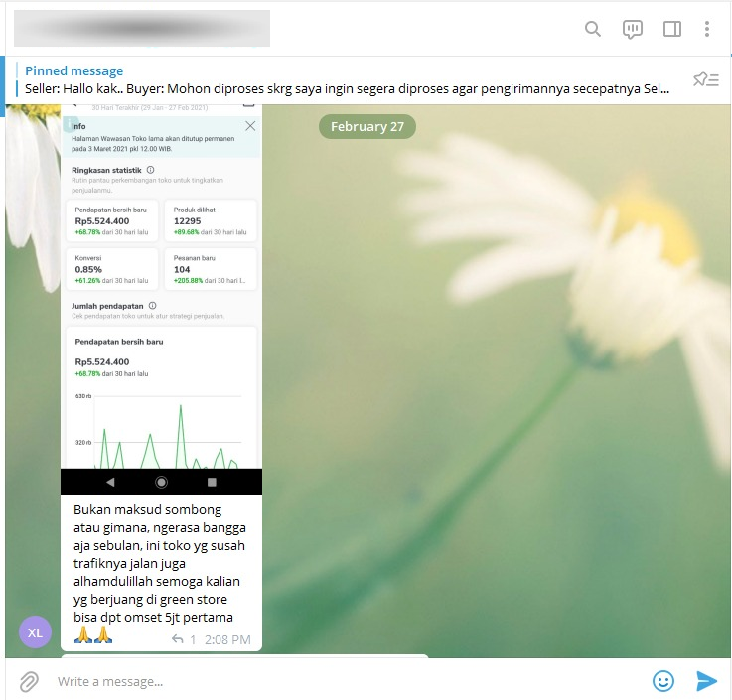
Task: Open chat info from blurred header title
Action: pos(142,29)
